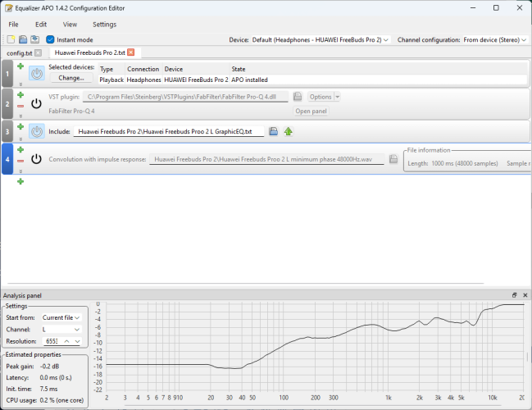Open the Device dropdown for HUAWEI FreeBuds Pro 2

point(321,39)
